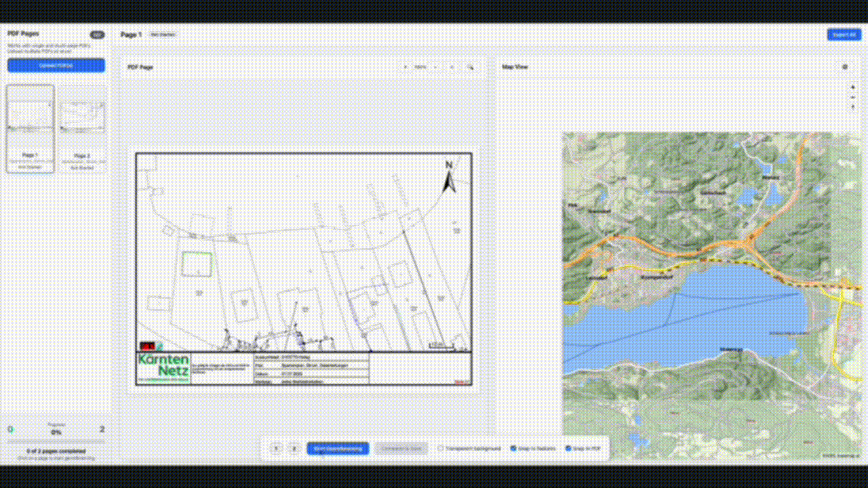Click the PDF zoom percentage value
The height and width of the screenshot is (488, 868).
coord(420,67)
